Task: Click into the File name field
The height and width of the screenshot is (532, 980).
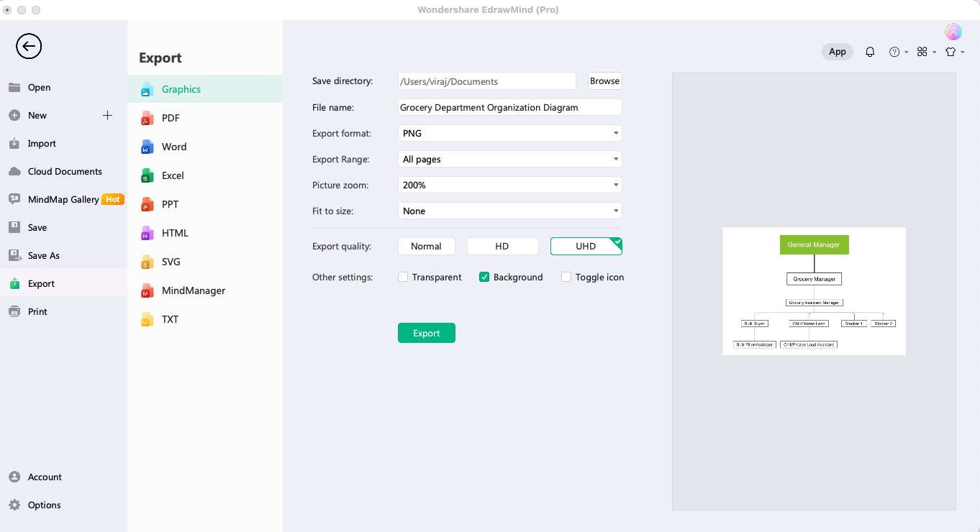Action: 509,107
